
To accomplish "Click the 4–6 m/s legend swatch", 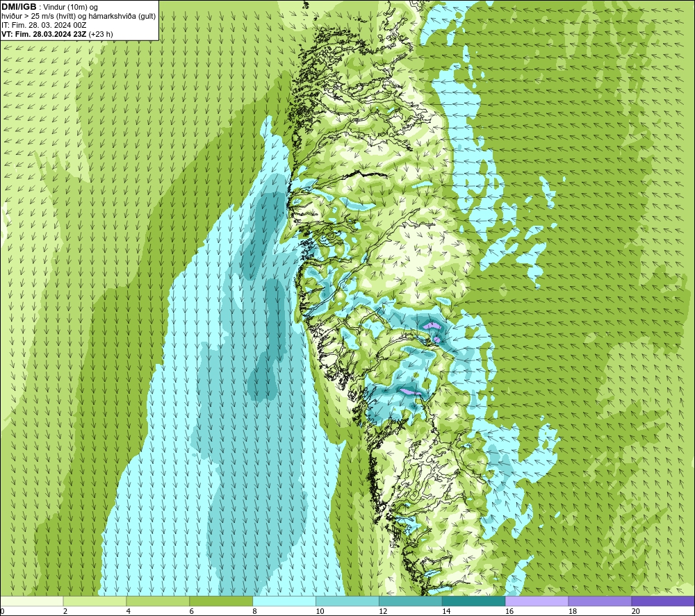I will (158, 601).
